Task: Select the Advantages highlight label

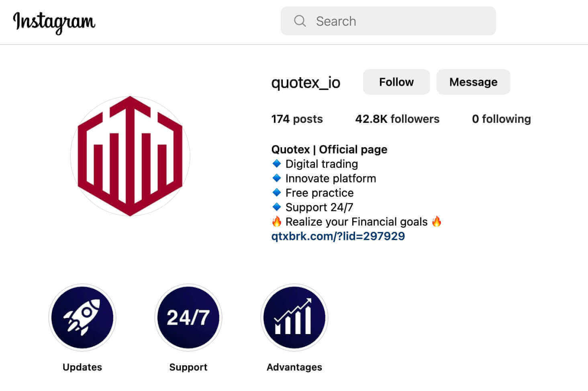Action: coord(294,367)
